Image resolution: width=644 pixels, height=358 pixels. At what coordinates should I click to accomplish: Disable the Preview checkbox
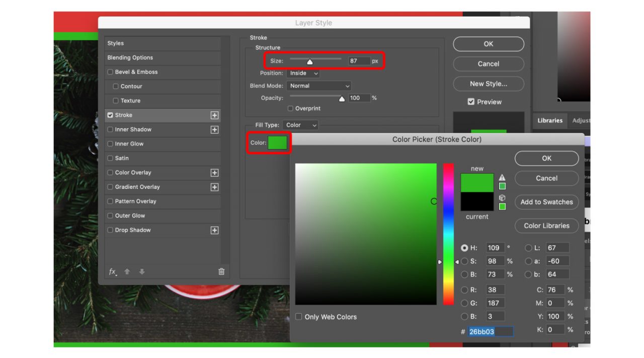coord(471,102)
